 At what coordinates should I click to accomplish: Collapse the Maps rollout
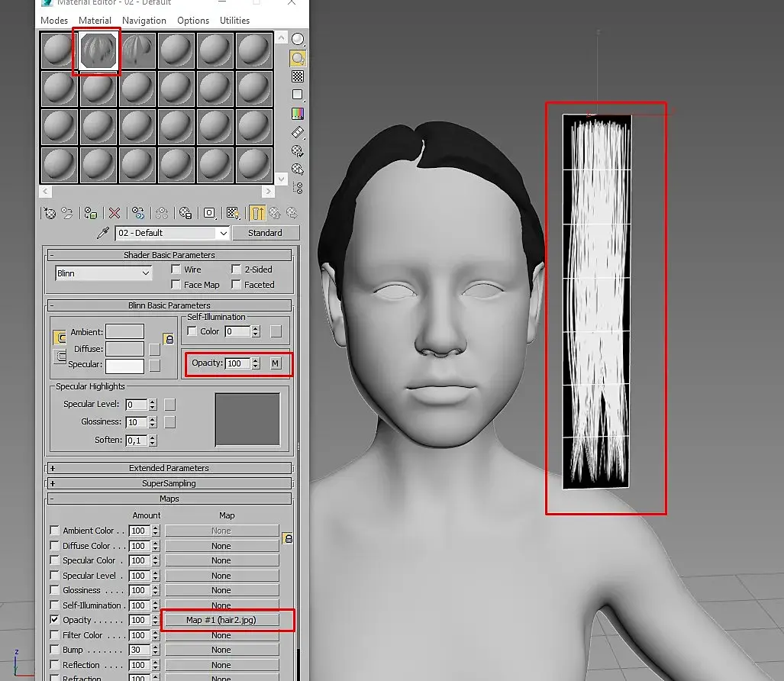pyautogui.click(x=169, y=499)
